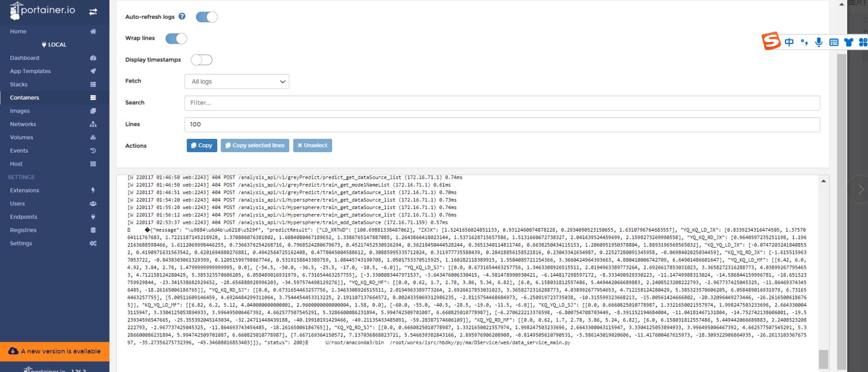Open the Settings page
The width and height of the screenshot is (868, 372).
(x=21, y=244)
